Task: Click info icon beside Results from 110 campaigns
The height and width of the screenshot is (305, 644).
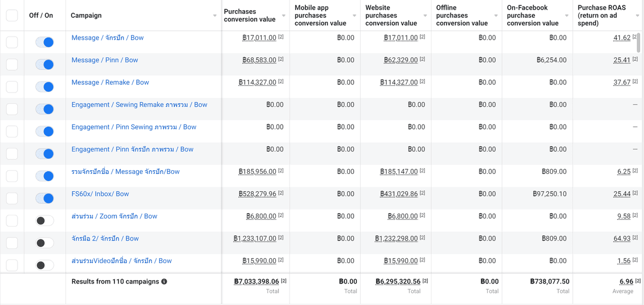Action: [x=164, y=281]
